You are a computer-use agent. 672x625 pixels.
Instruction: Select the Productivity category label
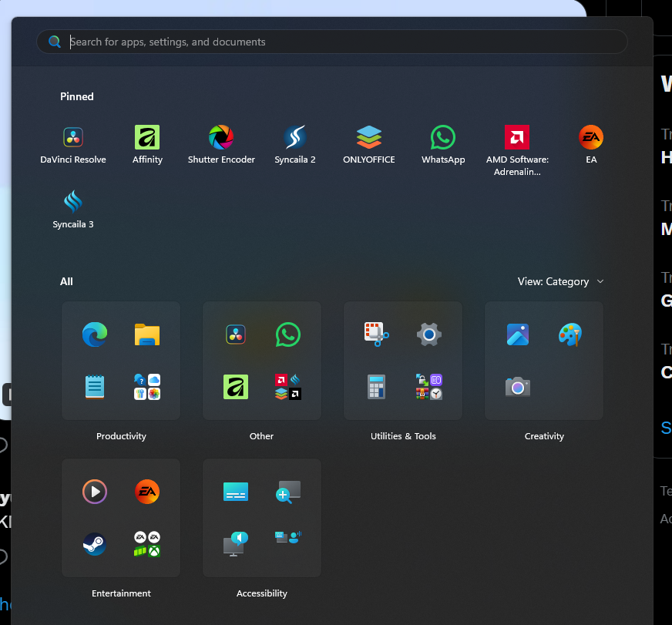pos(121,436)
